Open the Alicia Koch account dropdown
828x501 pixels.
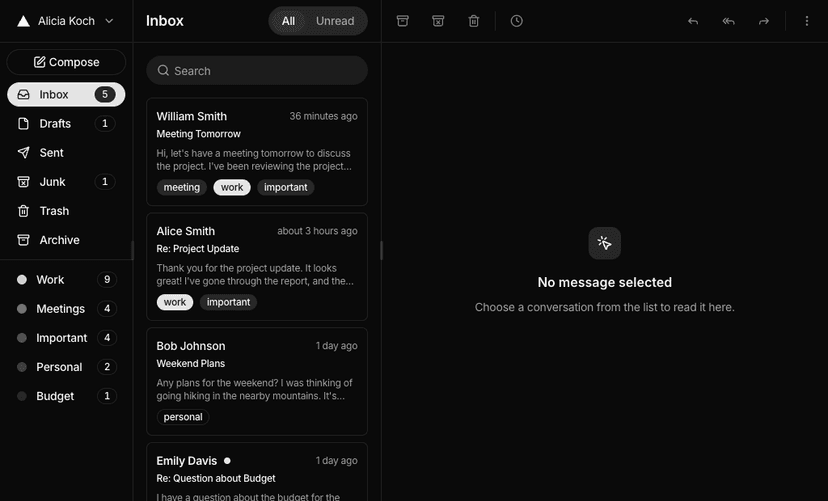point(65,21)
